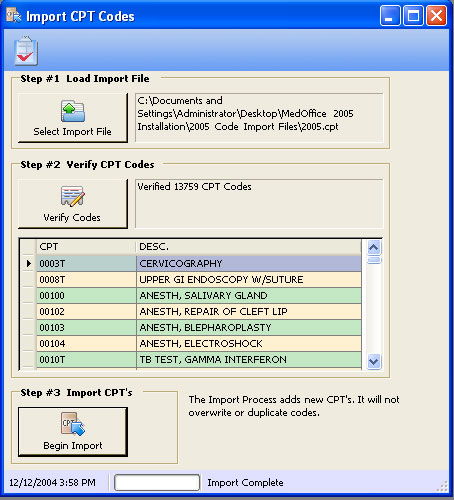Click the grid's scroll down arrow
454x500 pixels.
(x=374, y=361)
